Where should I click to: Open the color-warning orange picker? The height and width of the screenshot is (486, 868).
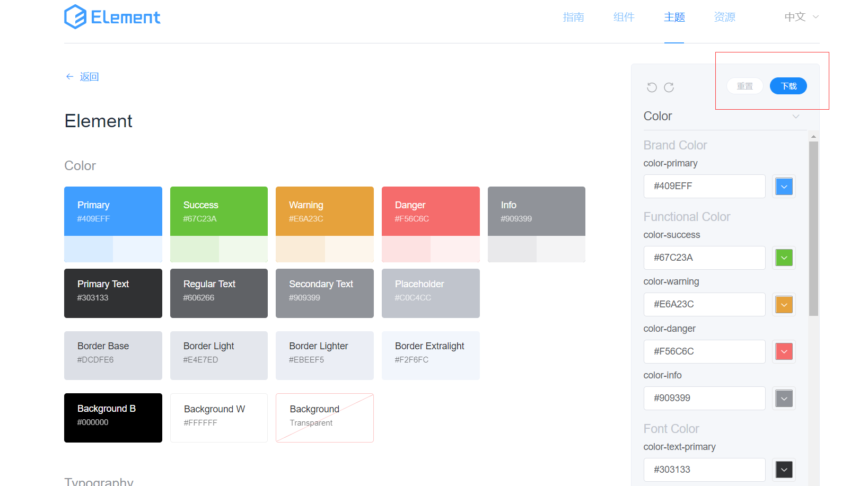coord(784,305)
